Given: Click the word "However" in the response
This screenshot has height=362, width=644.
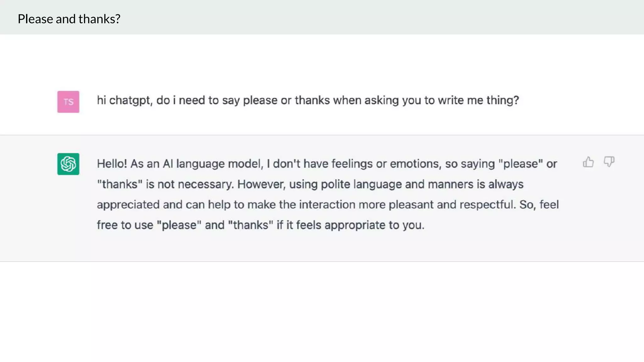Looking at the screenshot, I should (x=261, y=184).
